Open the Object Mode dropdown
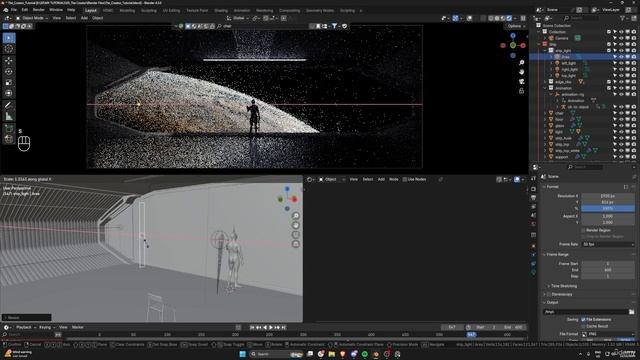This screenshot has height=360, width=640. [32, 18]
